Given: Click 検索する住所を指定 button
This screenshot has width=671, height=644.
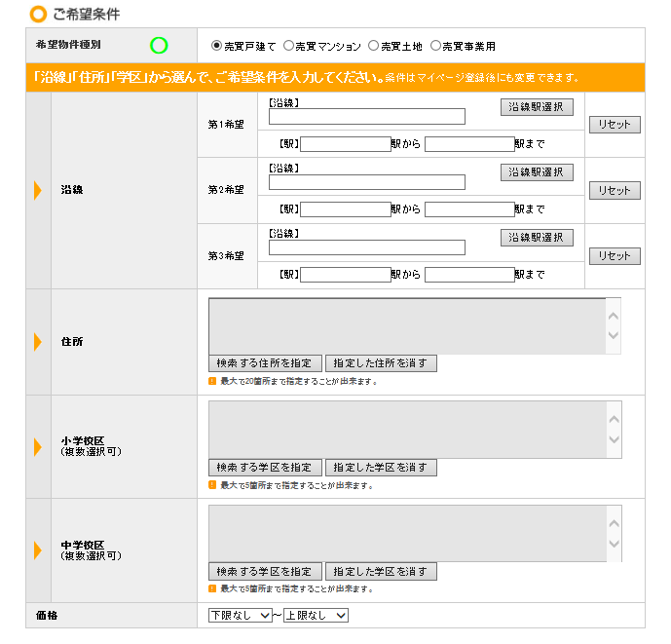Looking at the screenshot, I should click(265, 363).
